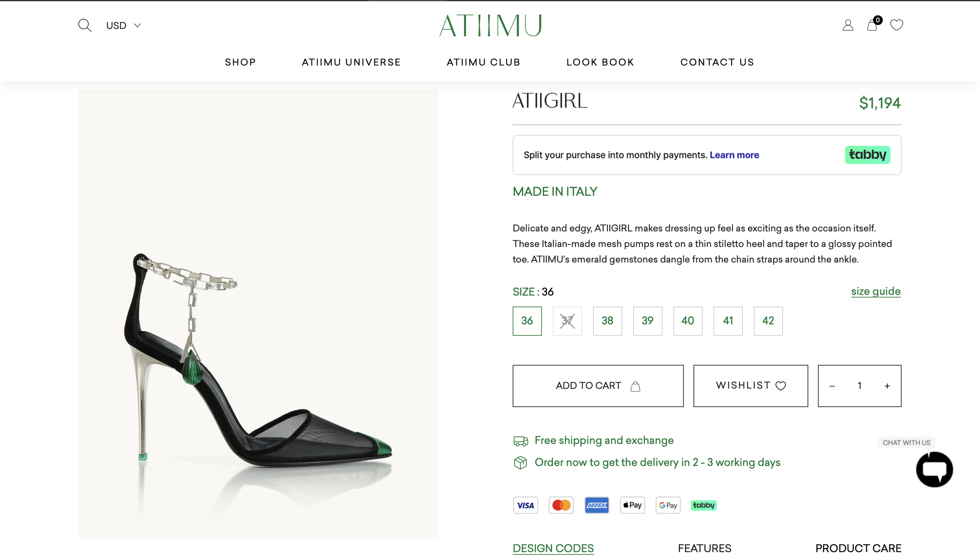Image resolution: width=980 pixels, height=560 pixels.
Task: Click the ATIIMU logo
Action: (490, 25)
